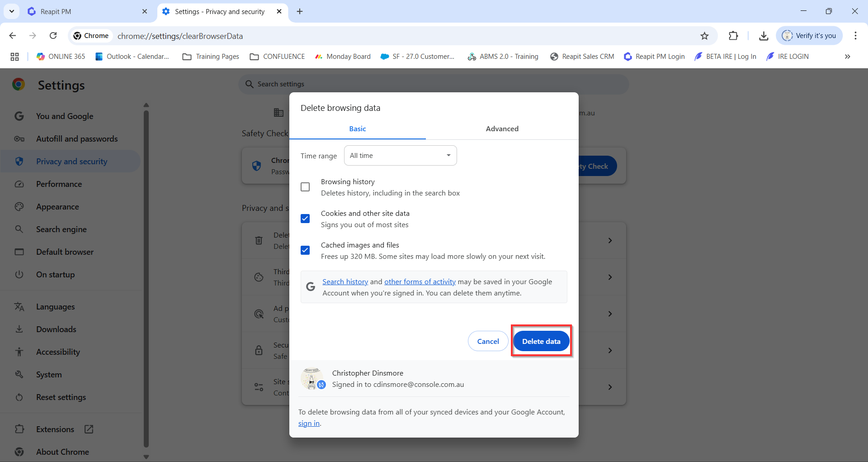This screenshot has height=462, width=868.
Task: Switch to the Advanced tab
Action: point(502,129)
